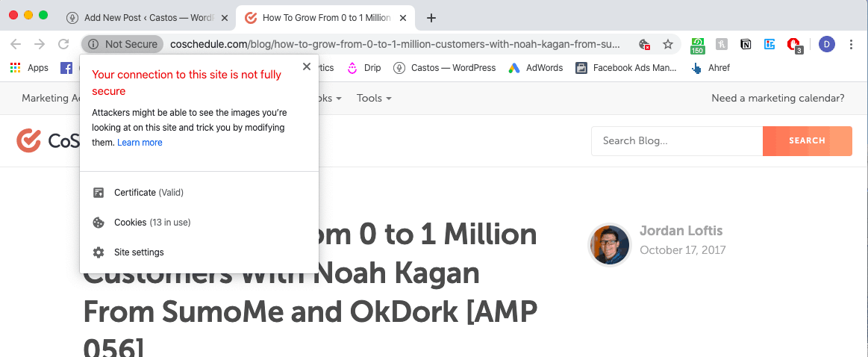868x357 pixels.
Task: Open the Facebook Ads Manager bookmark
Action: click(627, 68)
